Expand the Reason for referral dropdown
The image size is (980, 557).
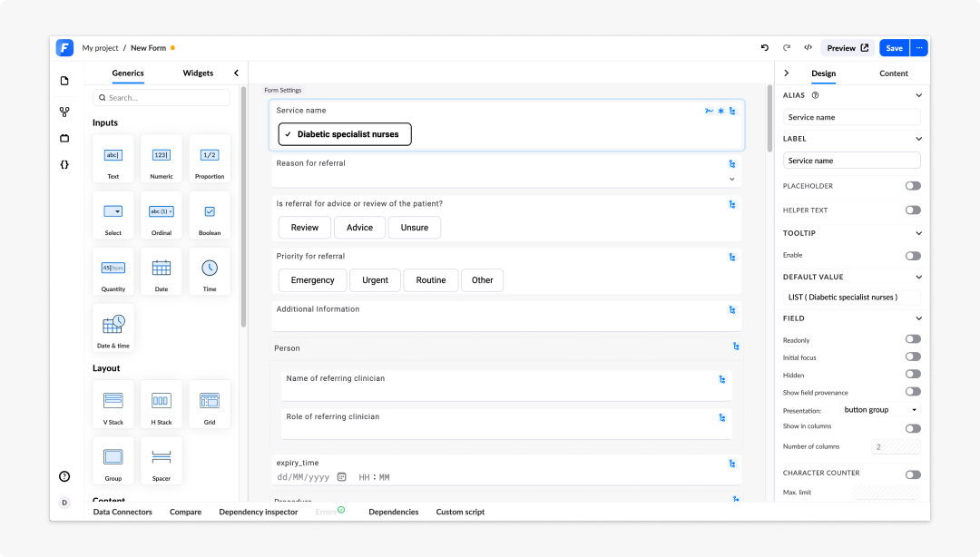(732, 180)
